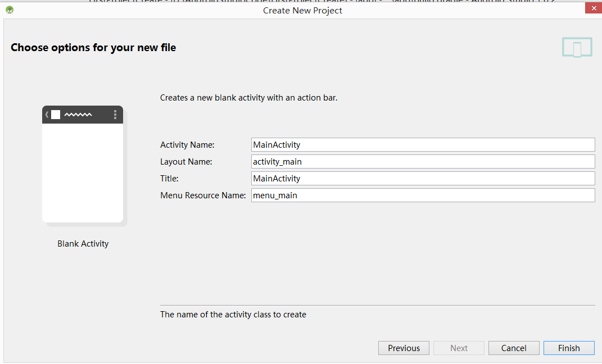This screenshot has width=602, height=364.
Task: Click the overflow dots in the activity preview
Action: point(115,115)
